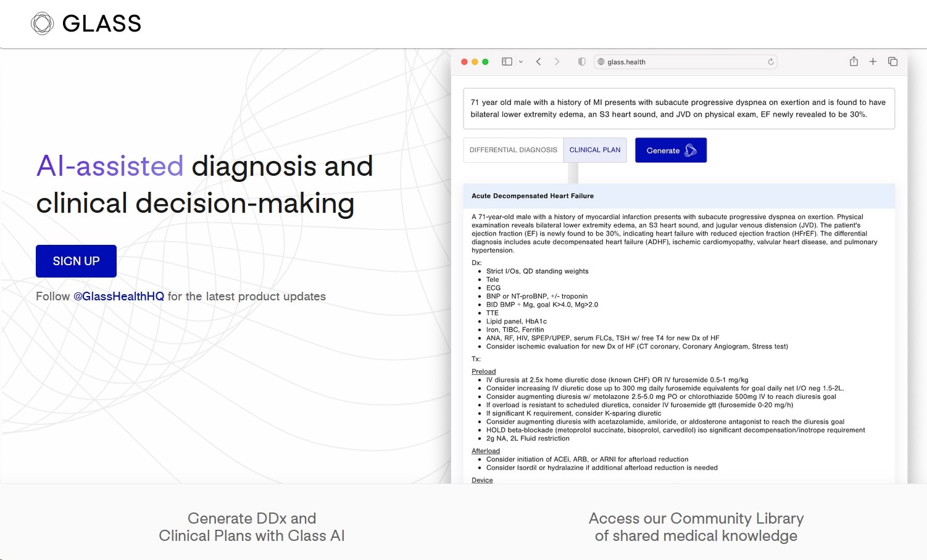Click the "Dx:" label
927x560 pixels.
[x=476, y=263]
